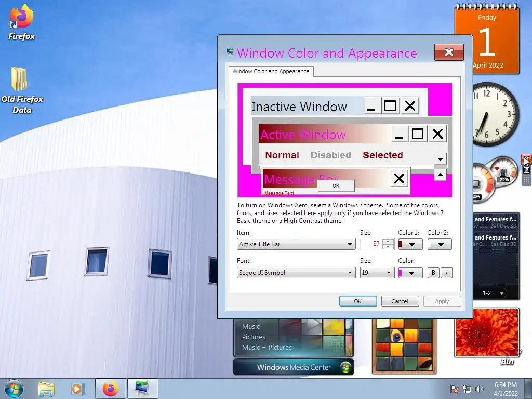Click the Show desktop button on taskbar
Screen dimensions: 532x399
(529, 389)
